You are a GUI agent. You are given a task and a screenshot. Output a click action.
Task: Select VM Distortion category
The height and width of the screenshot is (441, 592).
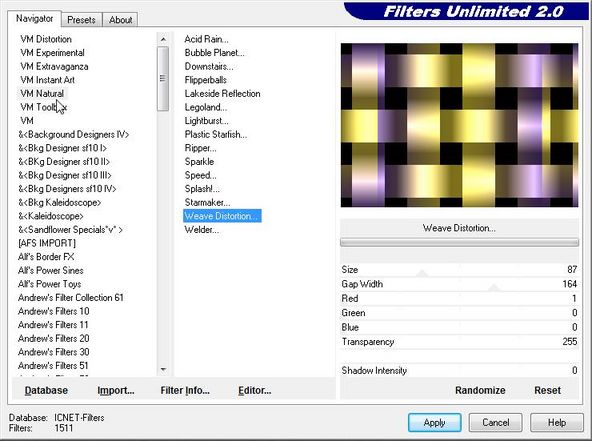[x=46, y=39]
